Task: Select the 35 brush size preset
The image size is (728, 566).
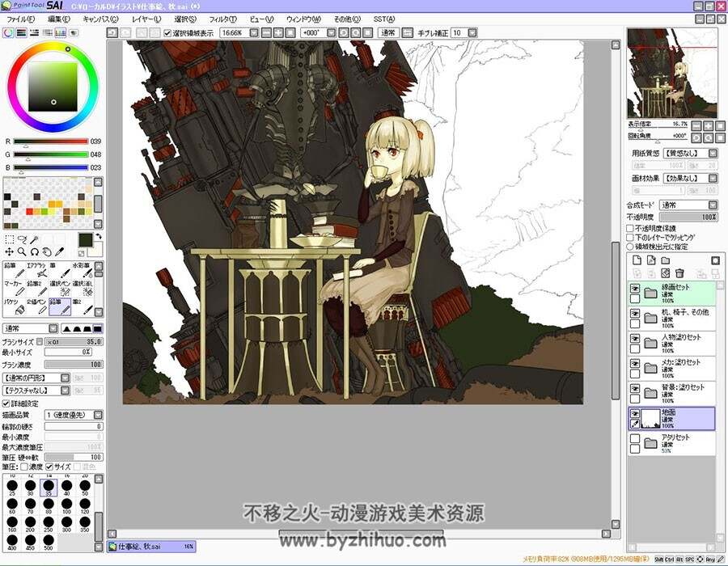Action: [x=49, y=488]
